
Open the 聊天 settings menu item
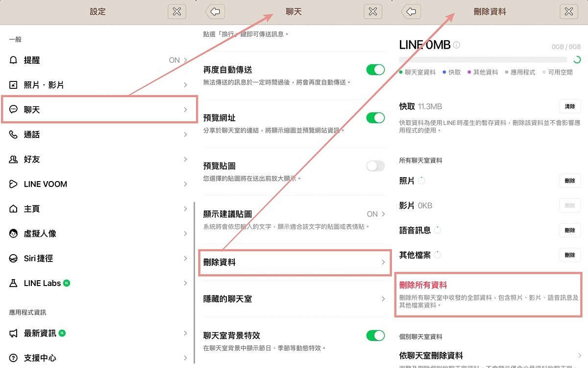coord(99,109)
